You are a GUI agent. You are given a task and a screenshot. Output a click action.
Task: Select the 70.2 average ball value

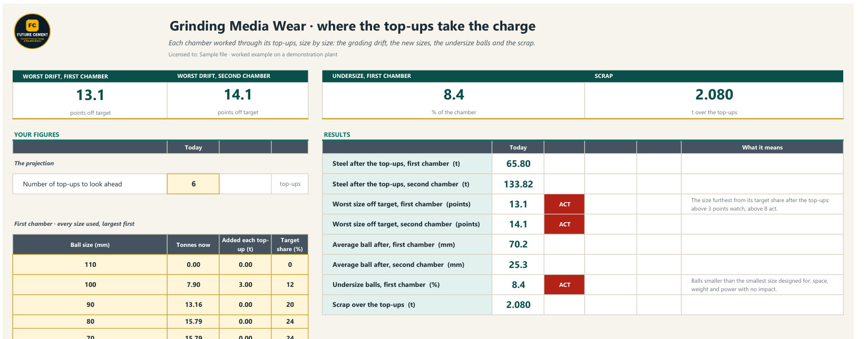[x=518, y=245]
